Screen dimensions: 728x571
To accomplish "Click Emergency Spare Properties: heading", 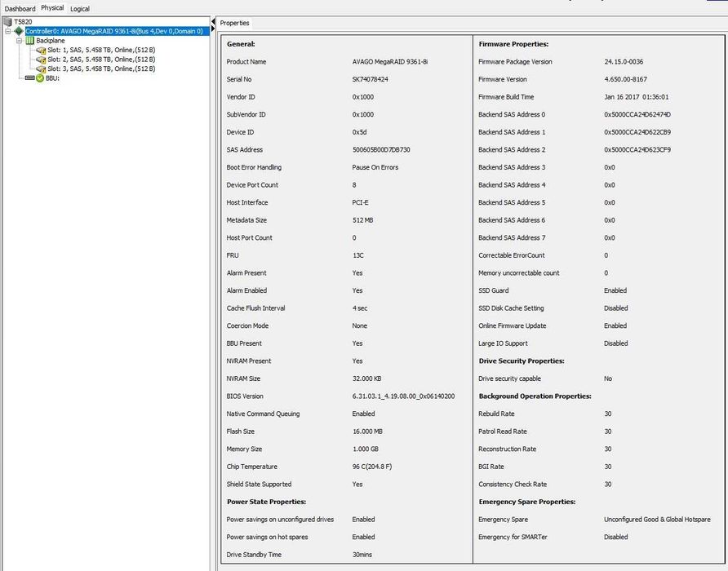I will click(x=527, y=502).
